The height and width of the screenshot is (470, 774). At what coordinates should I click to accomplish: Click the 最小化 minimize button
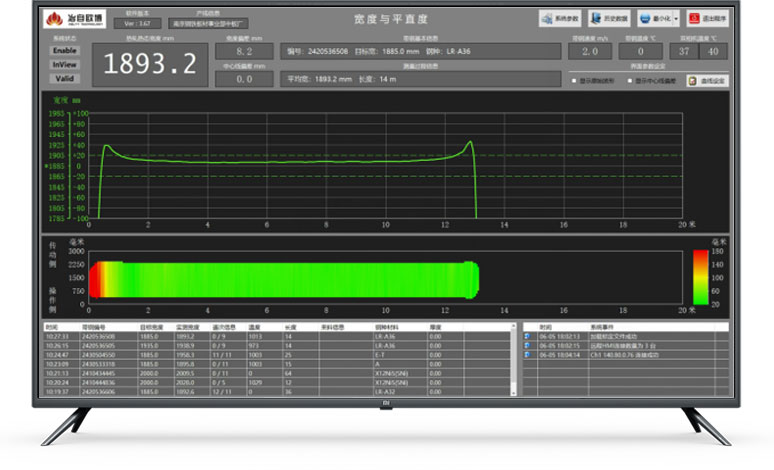(654, 19)
